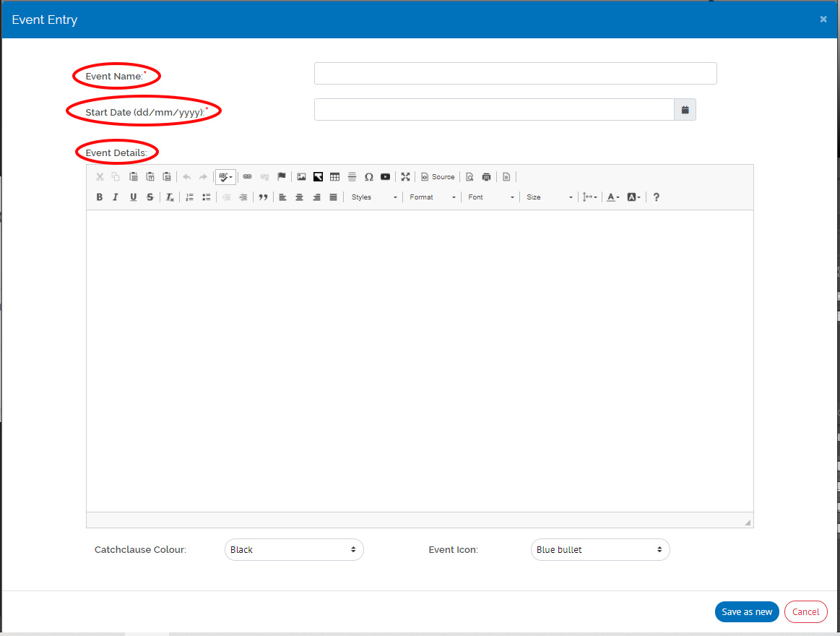Click the Event Name input field
Viewport: 840px width, 636px height.
pos(515,74)
